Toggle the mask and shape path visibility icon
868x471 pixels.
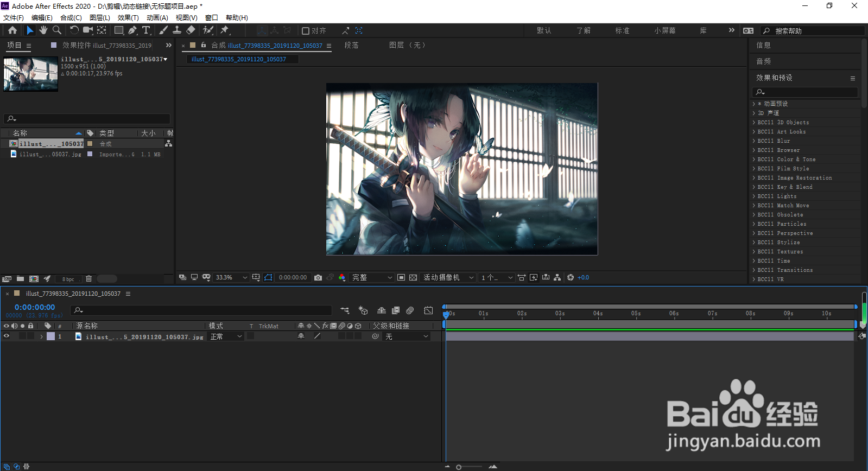pos(268,277)
